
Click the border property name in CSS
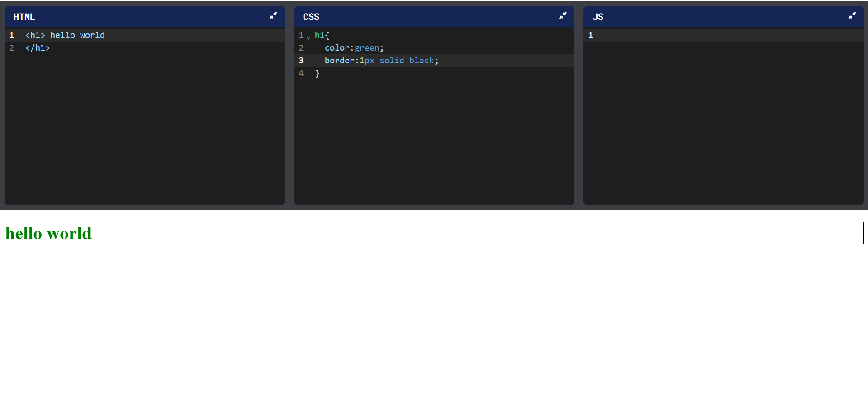(x=339, y=61)
